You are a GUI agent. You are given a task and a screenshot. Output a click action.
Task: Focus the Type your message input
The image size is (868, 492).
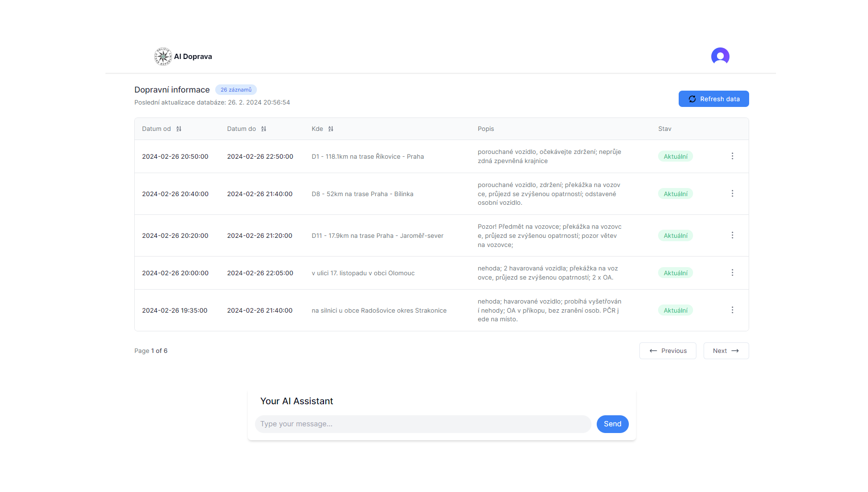point(423,424)
